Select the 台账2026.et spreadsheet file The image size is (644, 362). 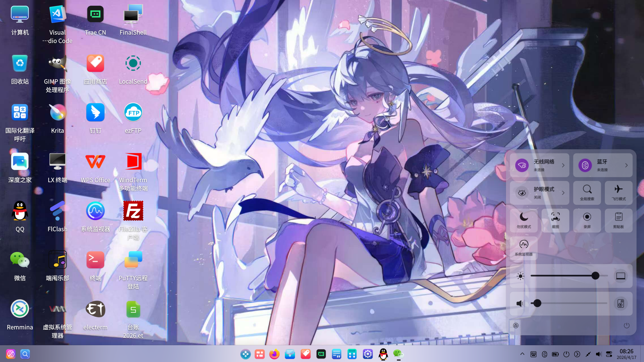coord(133,309)
